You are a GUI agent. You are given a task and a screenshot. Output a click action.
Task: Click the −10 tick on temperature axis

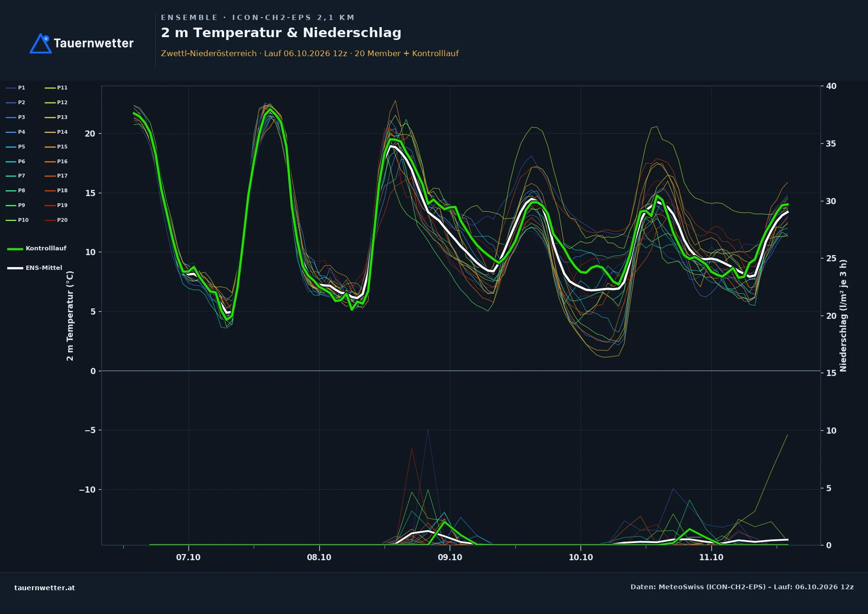click(87, 490)
